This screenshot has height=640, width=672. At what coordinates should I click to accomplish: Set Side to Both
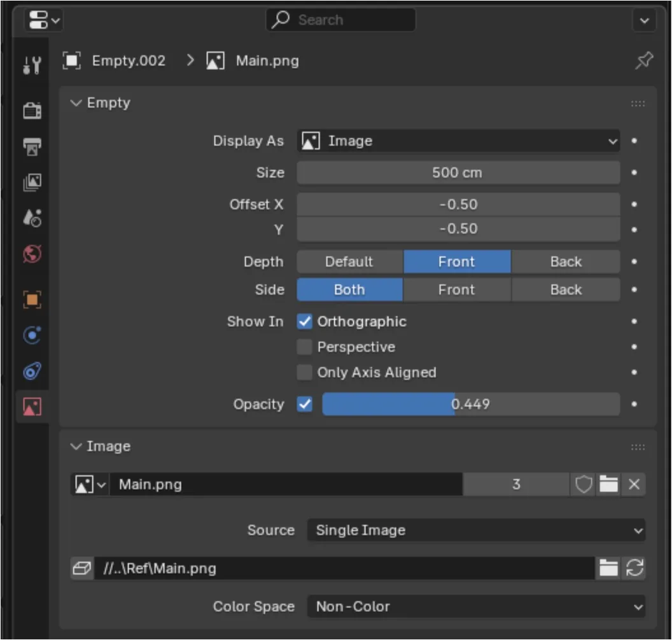click(350, 289)
